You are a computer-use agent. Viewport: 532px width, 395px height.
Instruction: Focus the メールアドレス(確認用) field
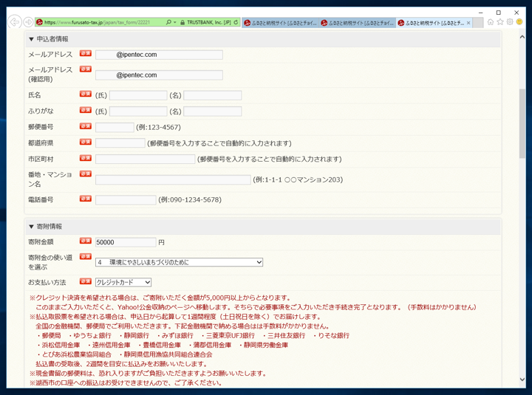[159, 75]
